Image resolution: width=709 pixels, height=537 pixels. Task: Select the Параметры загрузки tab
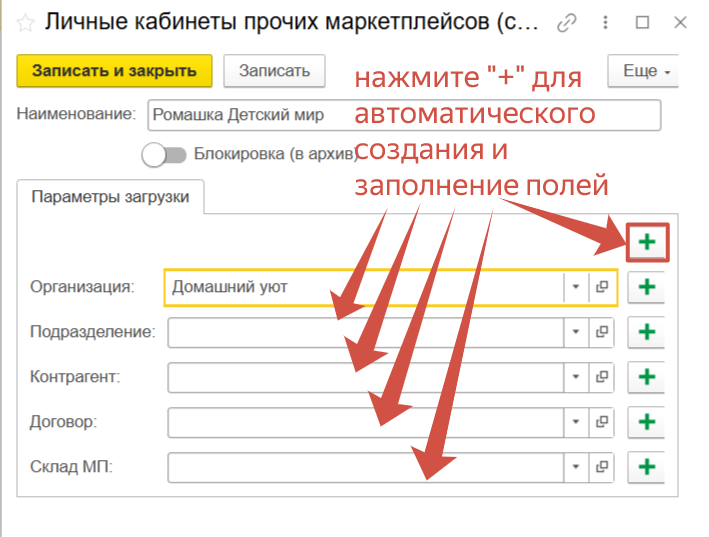(x=110, y=197)
